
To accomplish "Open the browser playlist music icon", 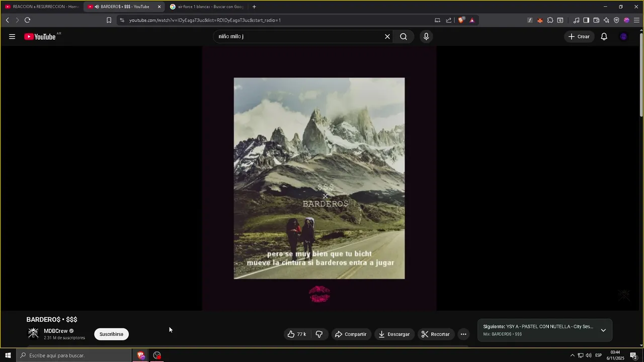I will coord(576,20).
